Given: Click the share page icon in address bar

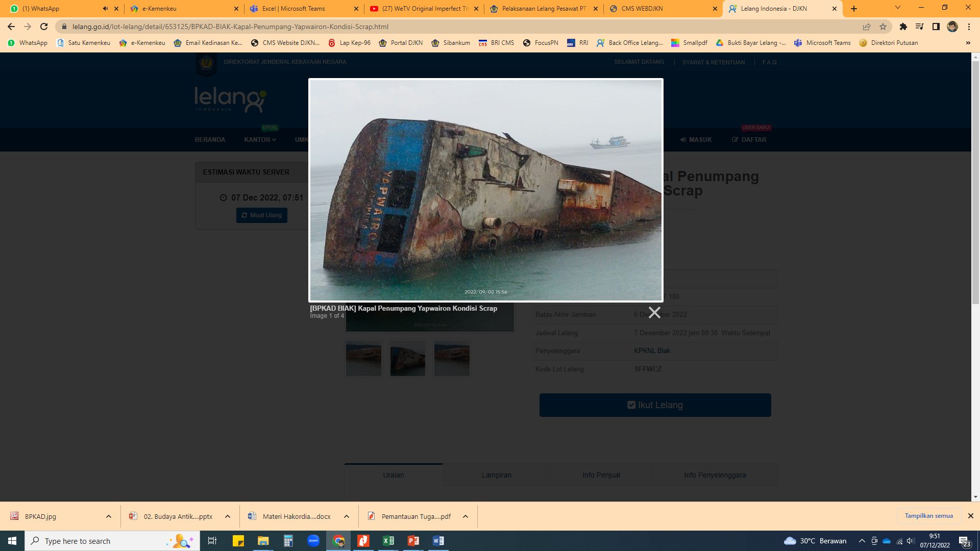Looking at the screenshot, I should tap(867, 27).
